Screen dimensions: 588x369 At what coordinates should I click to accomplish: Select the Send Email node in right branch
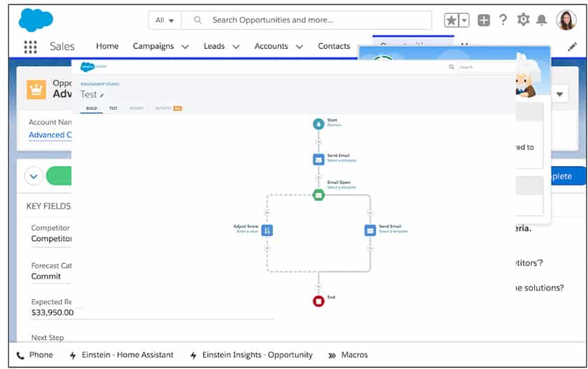click(x=370, y=230)
